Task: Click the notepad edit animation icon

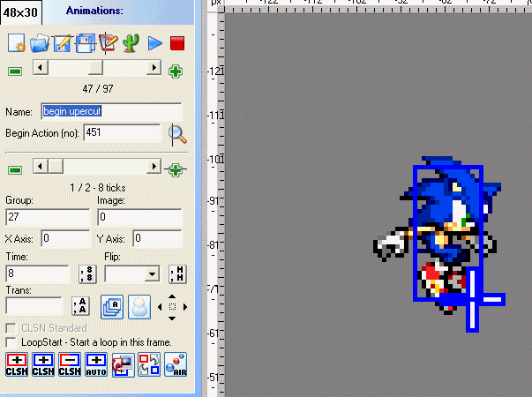Action: [x=63, y=43]
